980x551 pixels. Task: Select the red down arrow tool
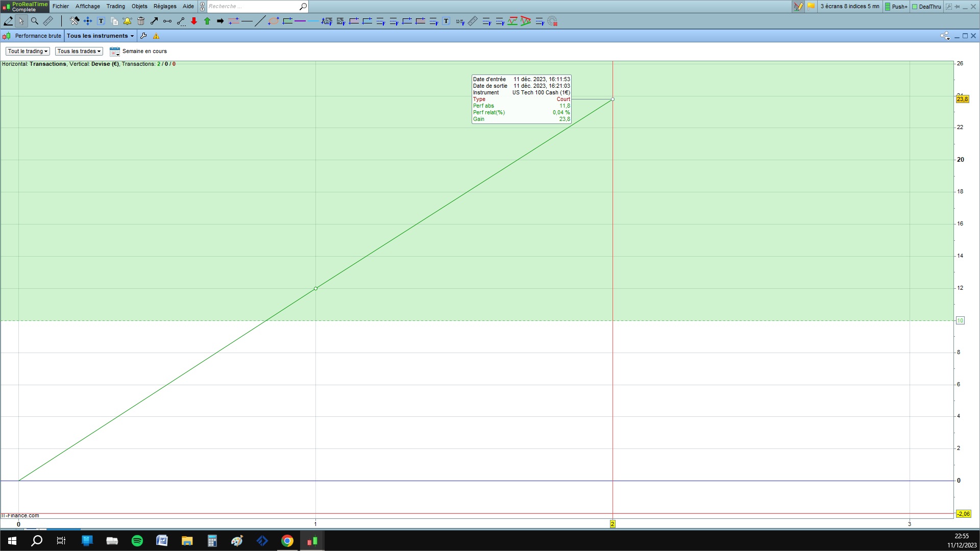tap(194, 21)
